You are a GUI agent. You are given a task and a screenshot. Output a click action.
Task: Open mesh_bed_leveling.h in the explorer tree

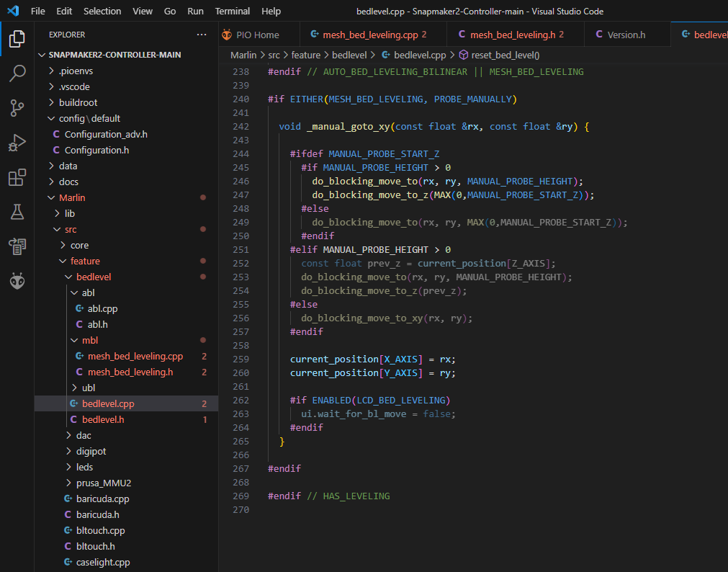tap(126, 372)
